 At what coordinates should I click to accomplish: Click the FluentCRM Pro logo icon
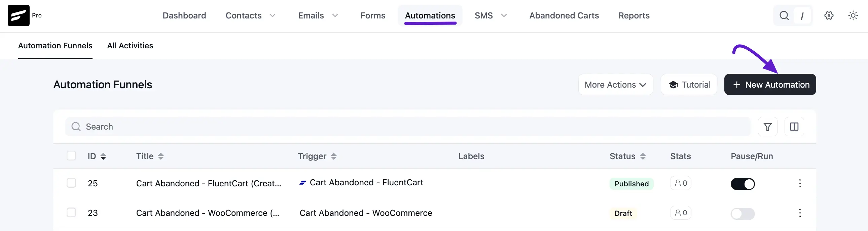point(19,15)
